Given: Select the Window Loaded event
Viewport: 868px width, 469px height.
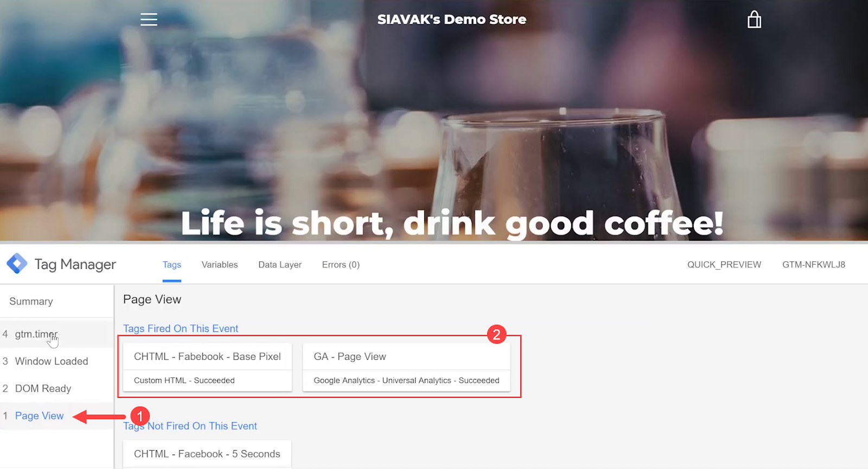Looking at the screenshot, I should [x=56, y=361].
